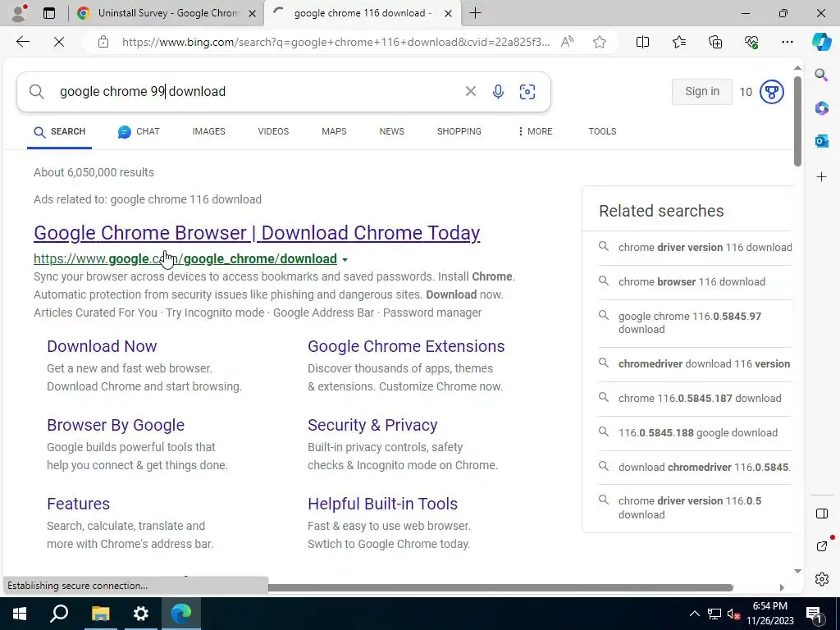The image size is (840, 630).
Task: Open the notification center icon
Action: point(815,614)
